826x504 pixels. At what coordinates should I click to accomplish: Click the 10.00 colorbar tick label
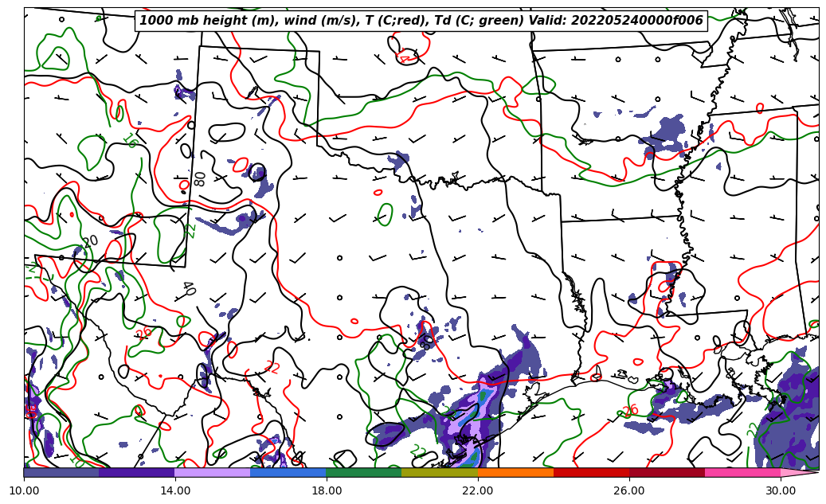point(24,490)
